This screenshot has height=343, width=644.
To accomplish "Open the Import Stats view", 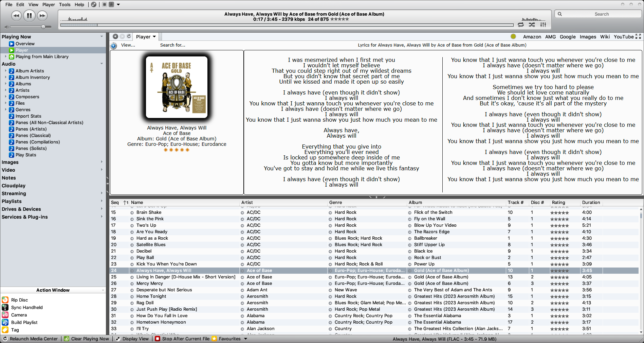I will (x=28, y=116).
